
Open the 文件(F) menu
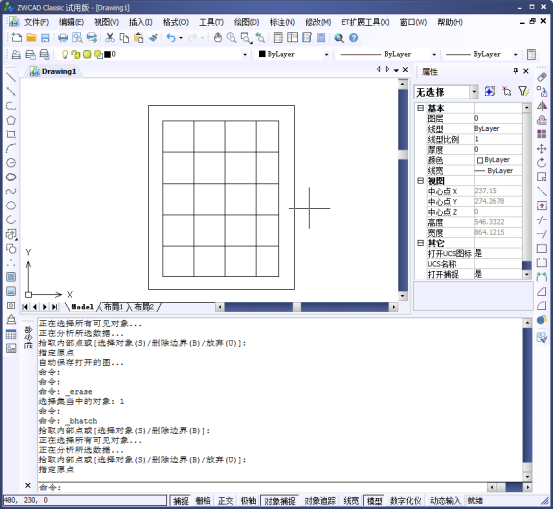(36, 22)
